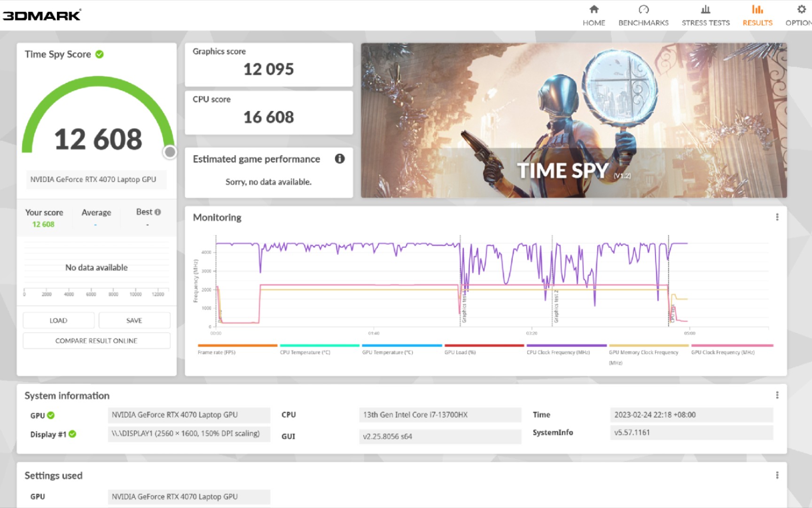
Task: Click the gauge handle on the score dial
Action: (170, 152)
